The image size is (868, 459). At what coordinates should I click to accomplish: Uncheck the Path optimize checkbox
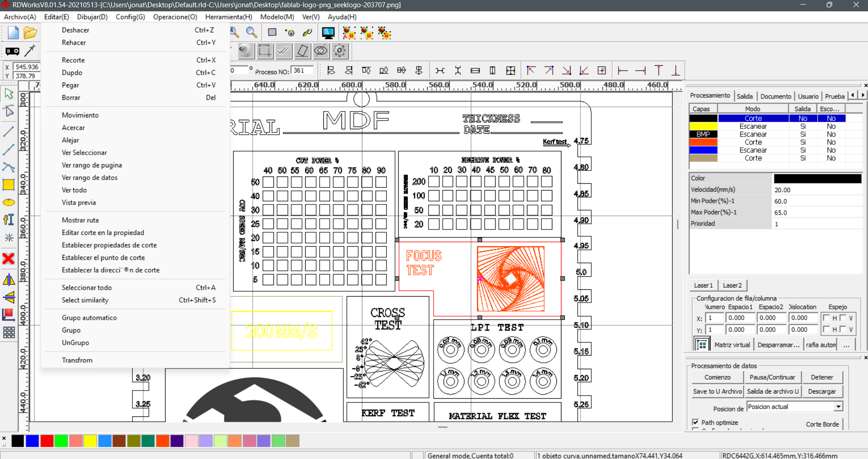(x=696, y=422)
